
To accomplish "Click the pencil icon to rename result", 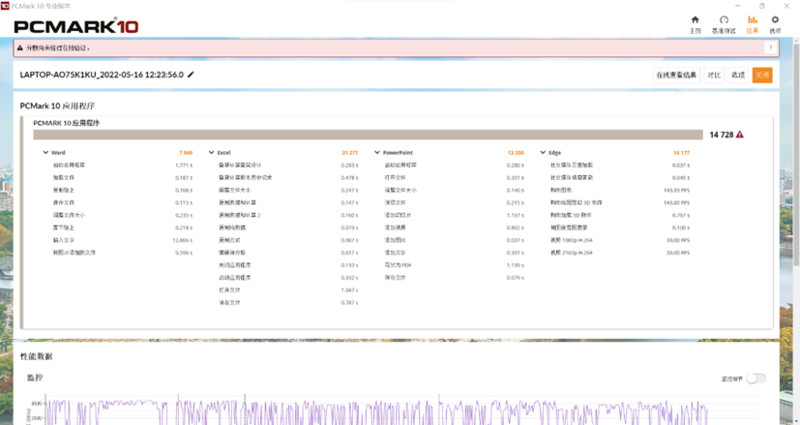I will 191,74.
